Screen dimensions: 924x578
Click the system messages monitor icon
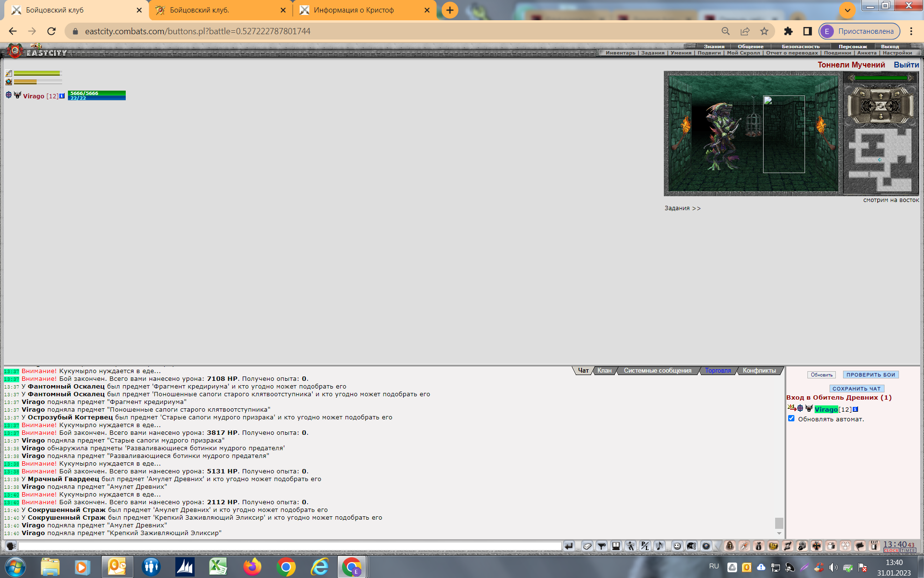(616, 546)
